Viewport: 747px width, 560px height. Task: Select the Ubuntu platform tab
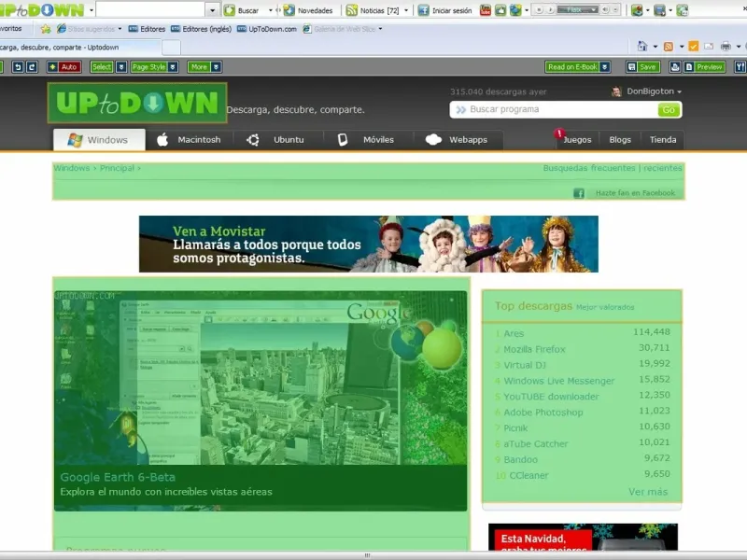pos(276,140)
